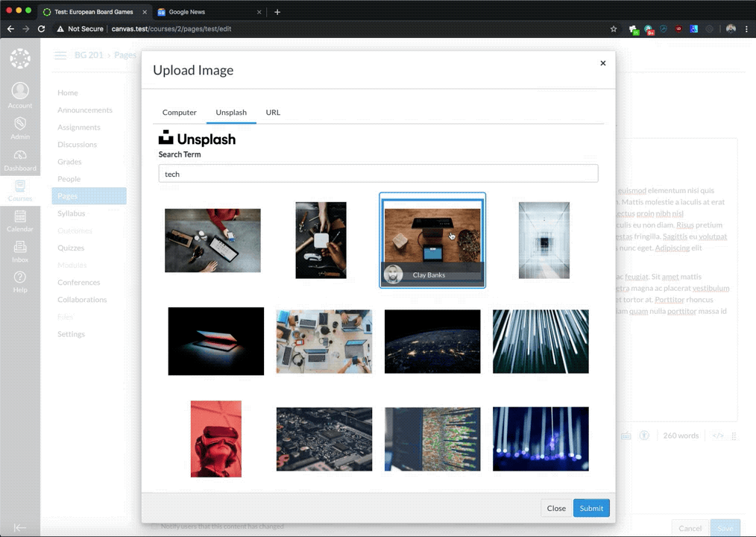Open the Inbox sidebar icon
The image size is (756, 537).
coord(20,247)
